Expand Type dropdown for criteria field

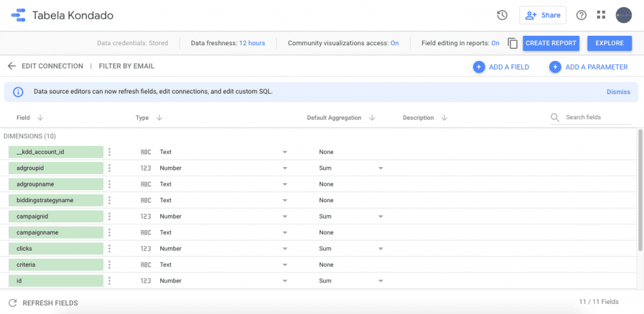coord(284,265)
